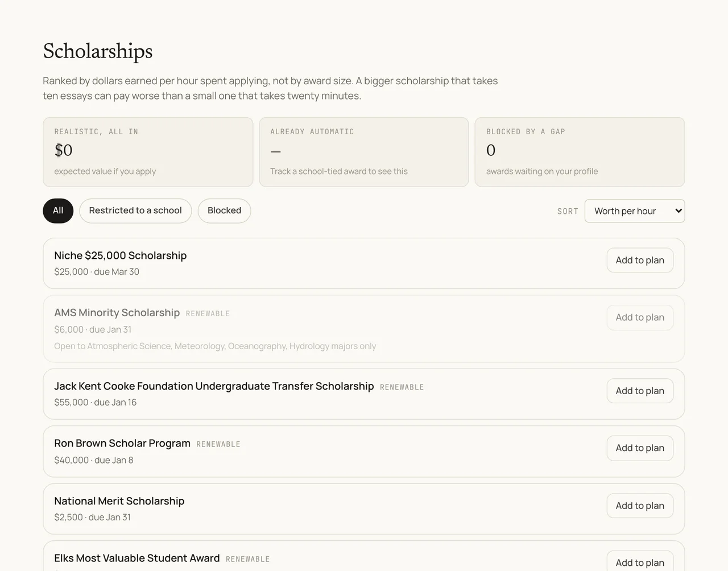Filter by Restricted to a school

pos(135,211)
